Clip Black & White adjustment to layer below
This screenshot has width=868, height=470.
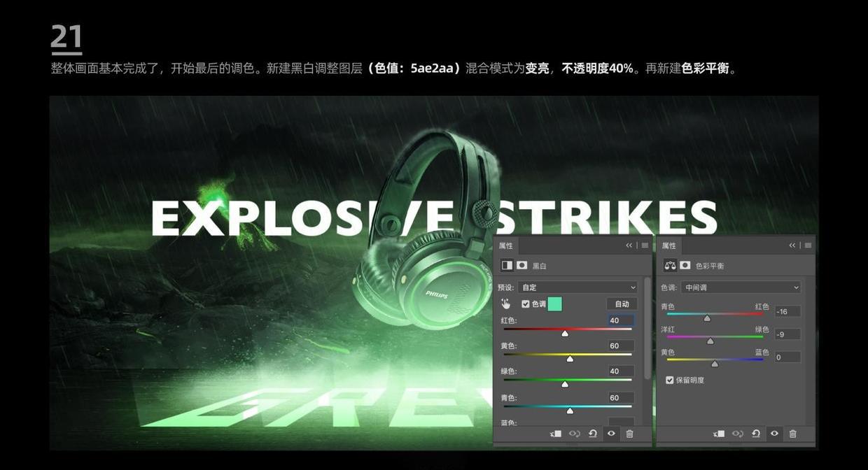(555, 433)
